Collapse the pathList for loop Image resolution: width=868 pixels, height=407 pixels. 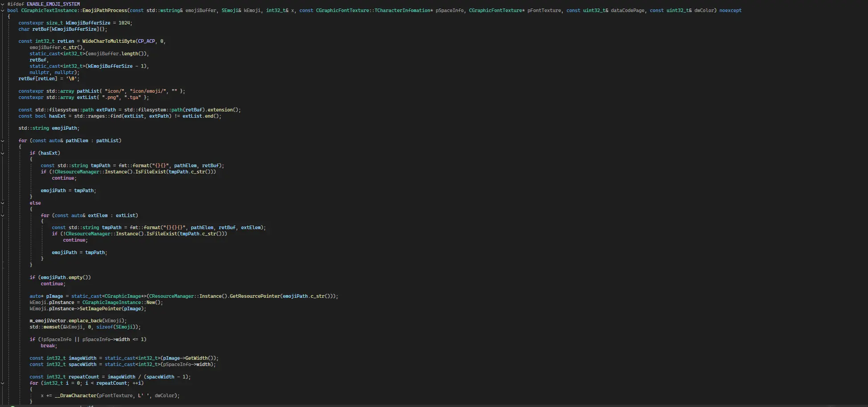click(x=3, y=141)
